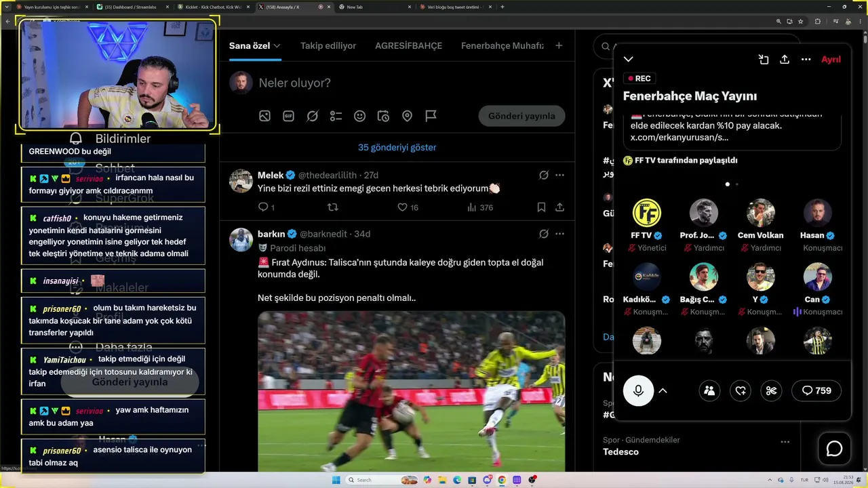Open Chrome from the taskbar
This screenshot has width=868, height=488.
502,480
